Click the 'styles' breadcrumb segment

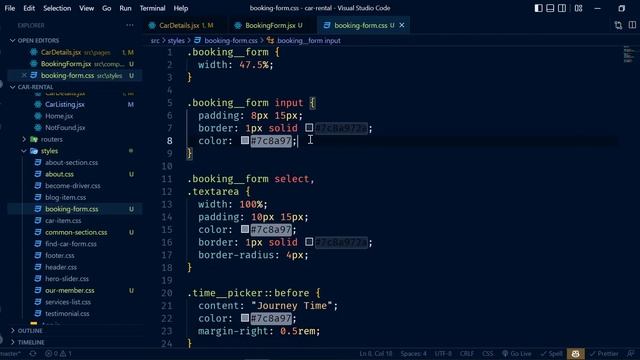176,40
